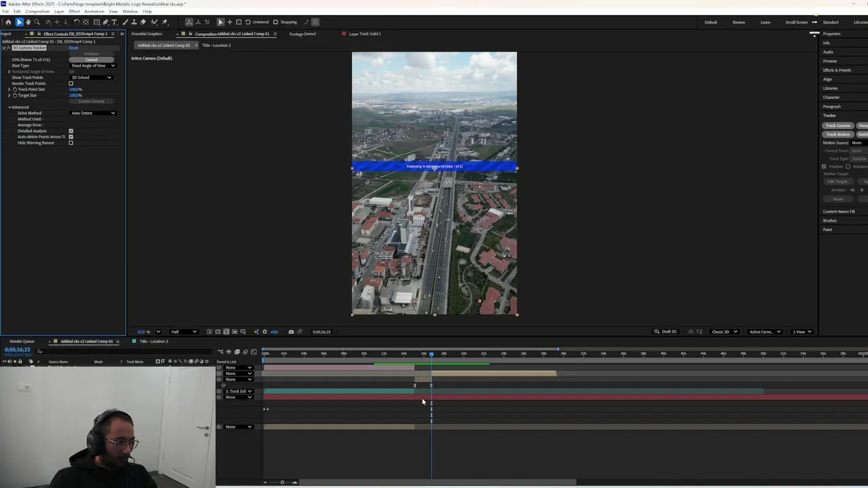Switch to the Default workspace
The width and height of the screenshot is (868, 488).
[711, 22]
